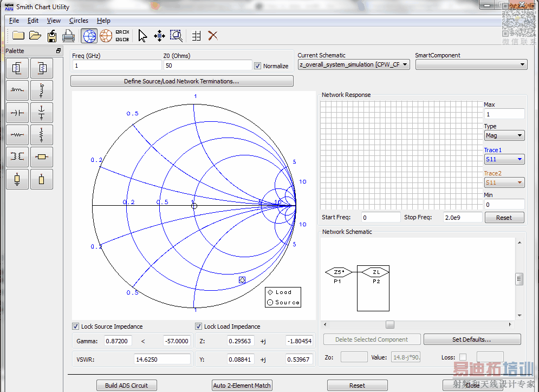Choose the transformer component in palette
The image size is (539, 392).
[x=17, y=156]
